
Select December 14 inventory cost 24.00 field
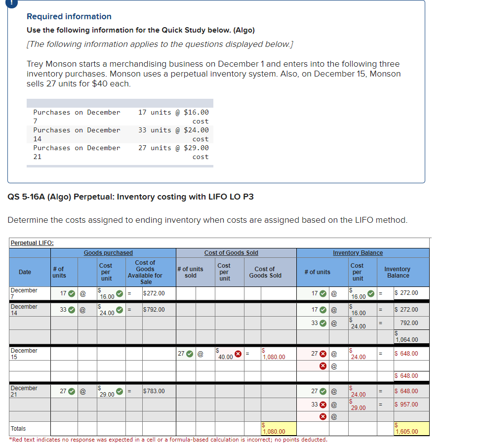(x=363, y=323)
